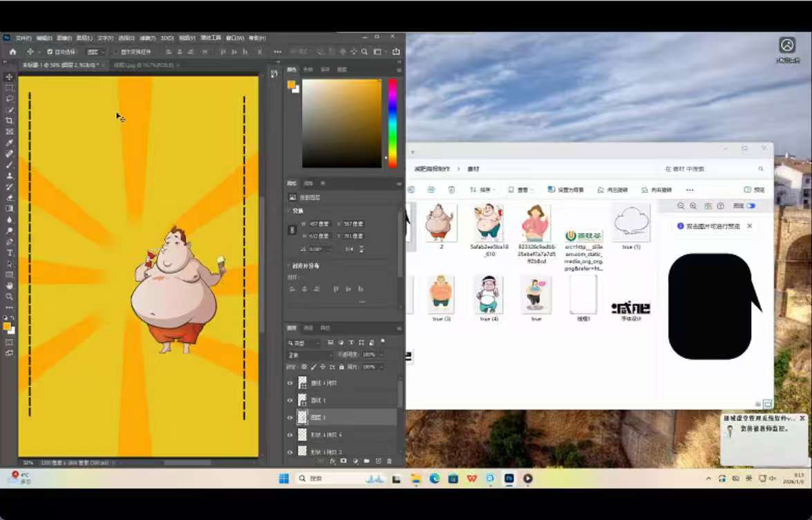Switch off the preview pane toggle
Screen dimensions: 812x520
click(750, 206)
